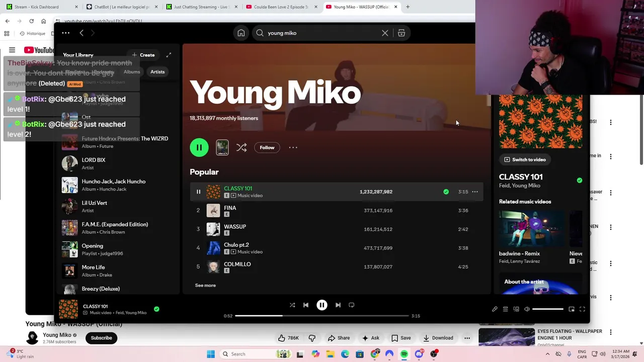Skip to previous track
Image resolution: width=644 pixels, height=362 pixels.
(x=306, y=305)
